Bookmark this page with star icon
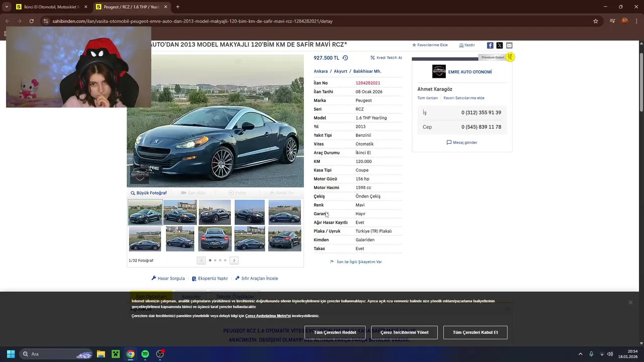Viewport: 644px width, 362px height. pyautogui.click(x=596, y=21)
